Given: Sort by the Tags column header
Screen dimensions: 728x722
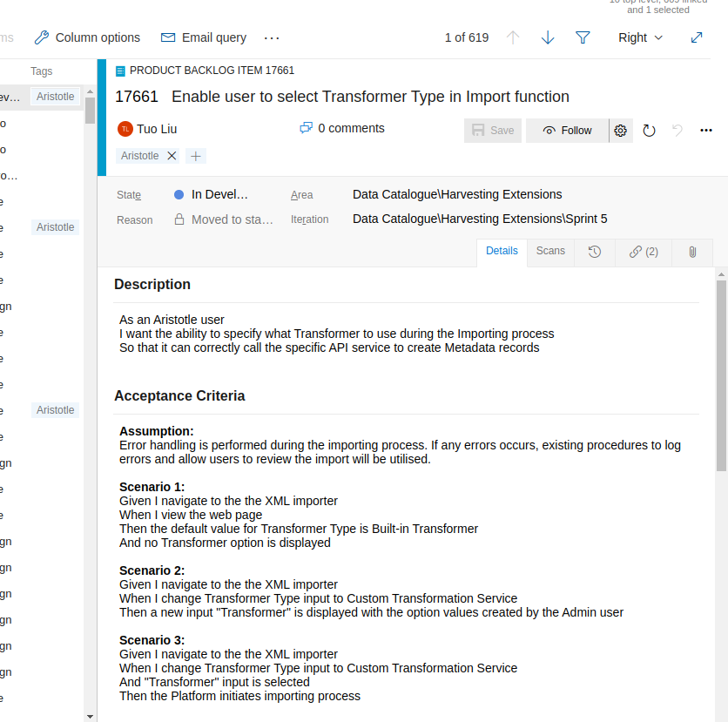Looking at the screenshot, I should tap(41, 71).
